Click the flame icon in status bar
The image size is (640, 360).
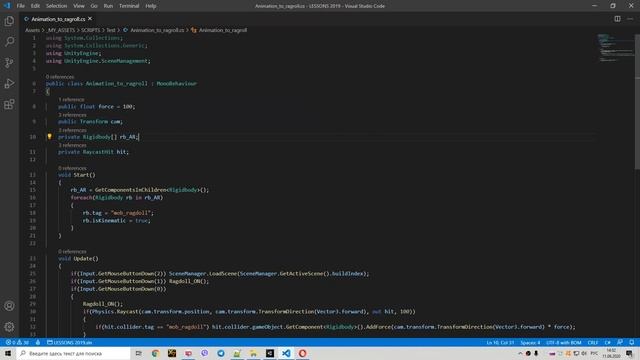pyautogui.click(x=38, y=342)
